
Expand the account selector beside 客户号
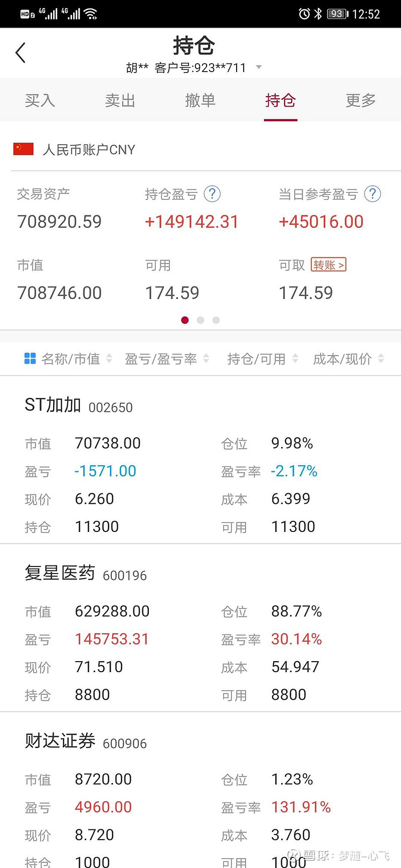click(259, 67)
